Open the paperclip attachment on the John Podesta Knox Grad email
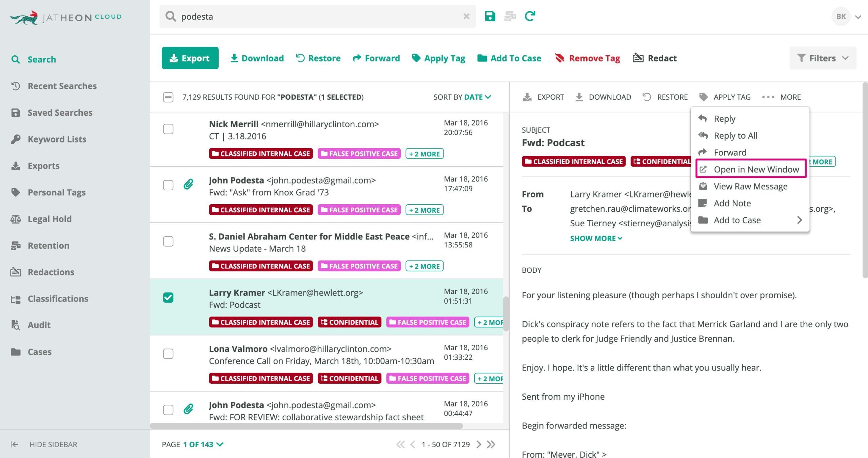 pos(189,184)
